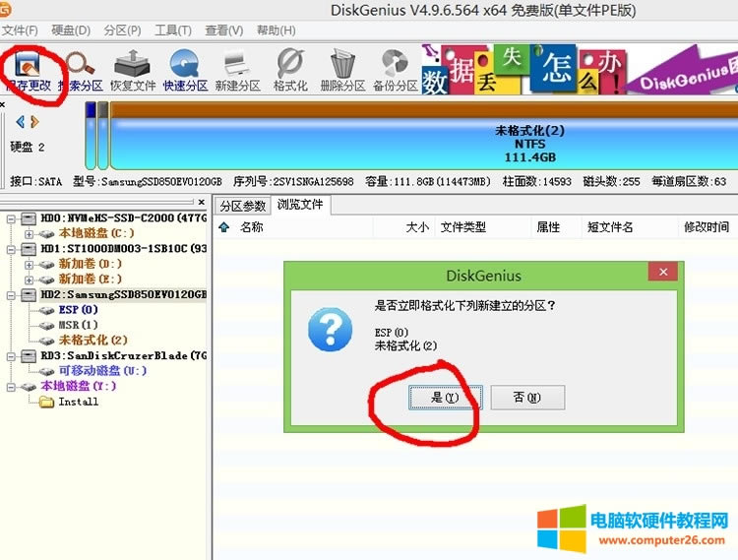The height and width of the screenshot is (560, 738).
Task: Click the Search Partition (搜索分区) icon
Action: pyautogui.click(x=80, y=69)
